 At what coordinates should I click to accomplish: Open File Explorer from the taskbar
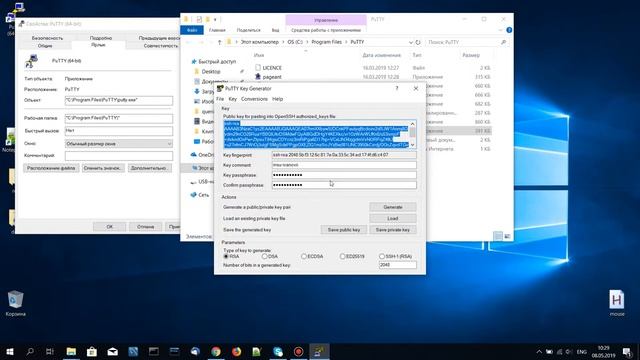click(x=71, y=351)
